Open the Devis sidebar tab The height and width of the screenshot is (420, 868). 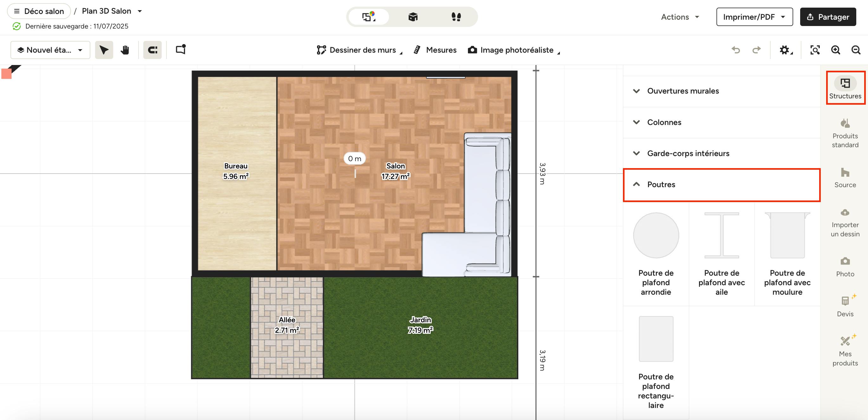point(845,306)
